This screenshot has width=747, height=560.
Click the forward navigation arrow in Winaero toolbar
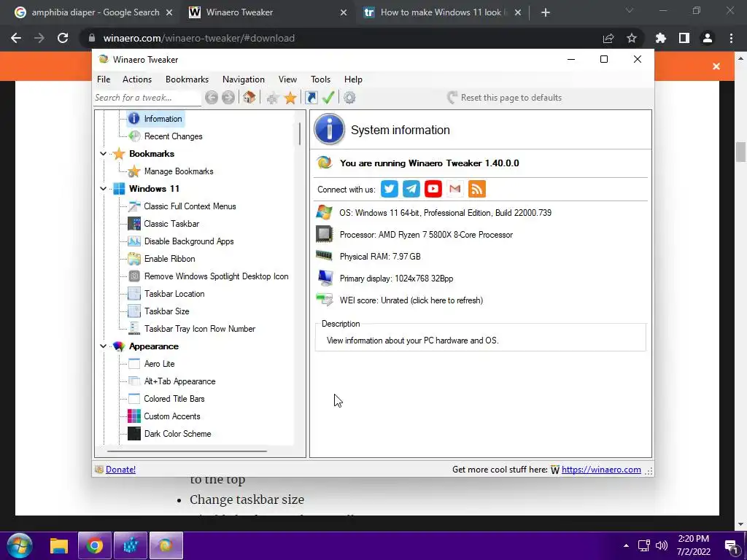click(228, 98)
